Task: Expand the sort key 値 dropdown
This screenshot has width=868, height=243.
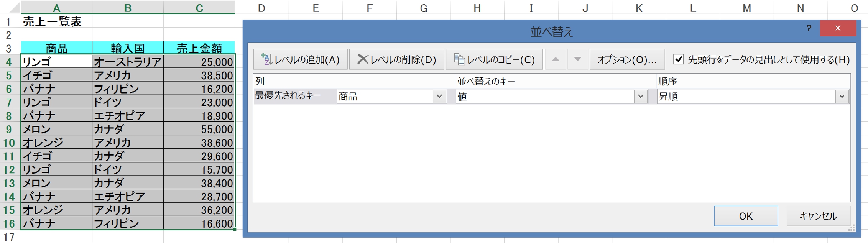Action: coord(640,97)
